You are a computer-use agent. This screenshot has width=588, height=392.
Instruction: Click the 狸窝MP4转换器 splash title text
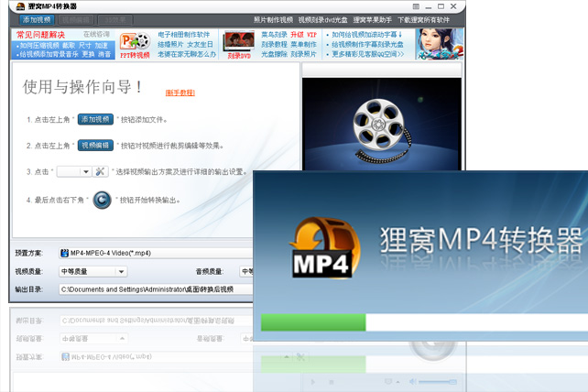pyautogui.click(x=481, y=241)
